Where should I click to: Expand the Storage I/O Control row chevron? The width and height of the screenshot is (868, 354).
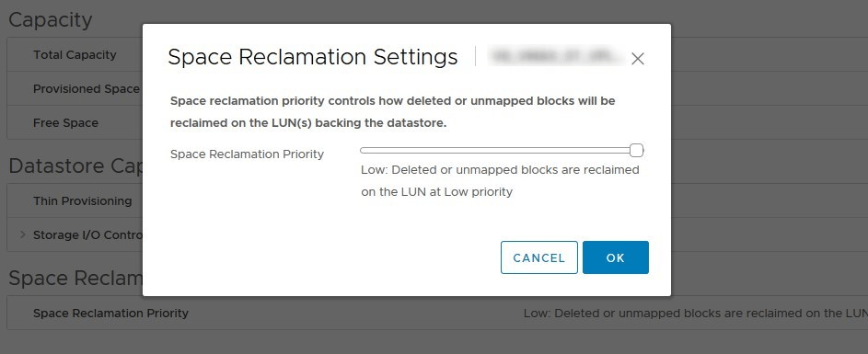point(23,234)
